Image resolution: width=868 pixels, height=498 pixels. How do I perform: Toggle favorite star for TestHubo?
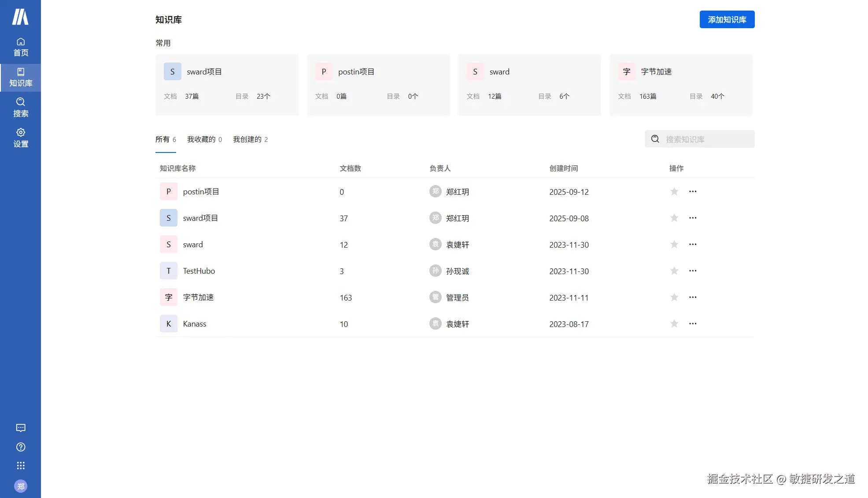674,271
